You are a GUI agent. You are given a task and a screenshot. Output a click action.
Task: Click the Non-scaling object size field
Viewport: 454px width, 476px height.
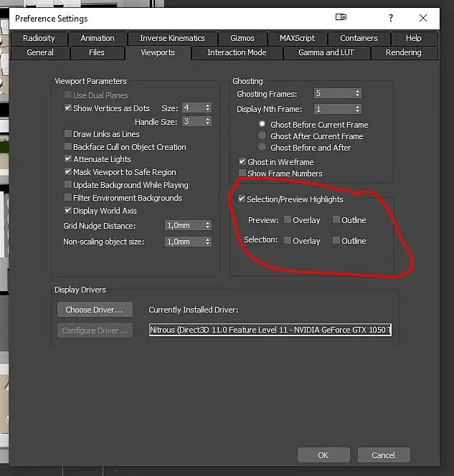click(x=184, y=242)
